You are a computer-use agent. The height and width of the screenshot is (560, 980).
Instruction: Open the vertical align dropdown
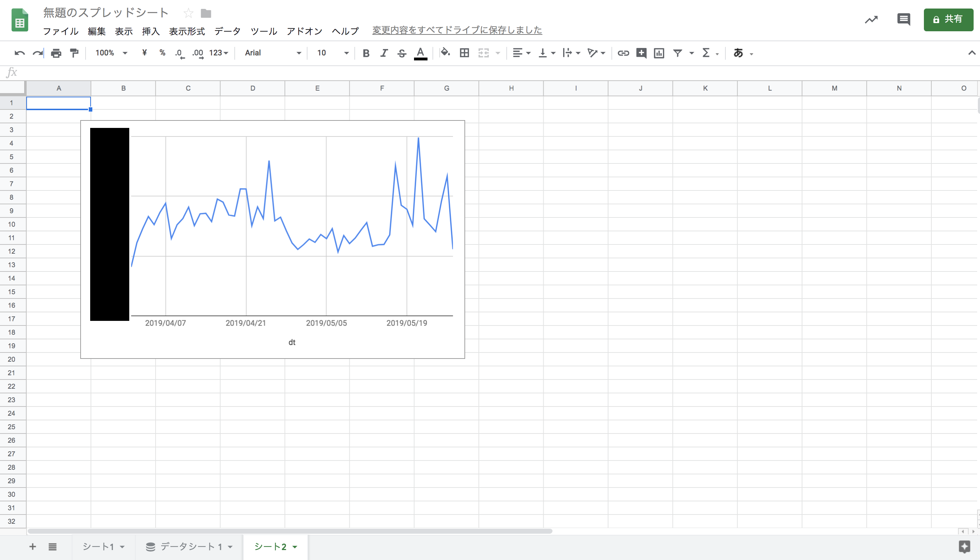click(x=546, y=53)
